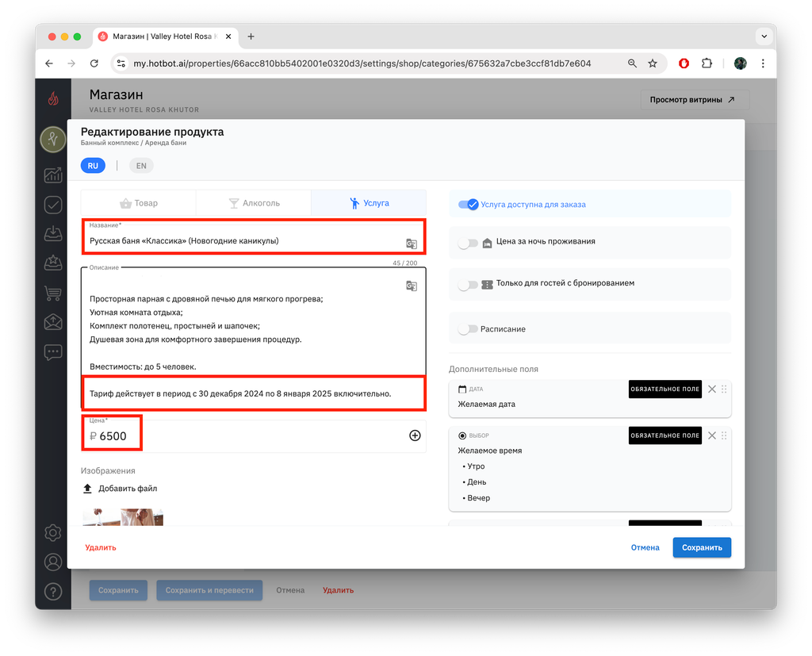Click the translate icon in the Описание field

click(x=412, y=286)
